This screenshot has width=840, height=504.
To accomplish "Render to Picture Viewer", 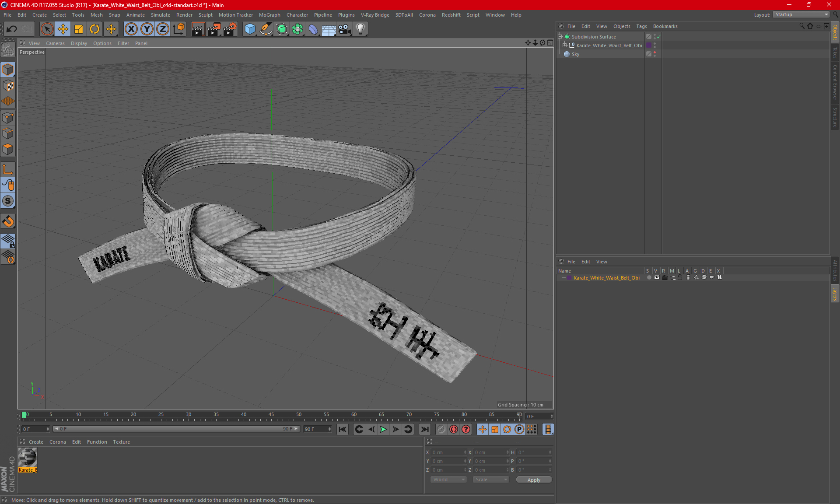I will coord(214,29).
